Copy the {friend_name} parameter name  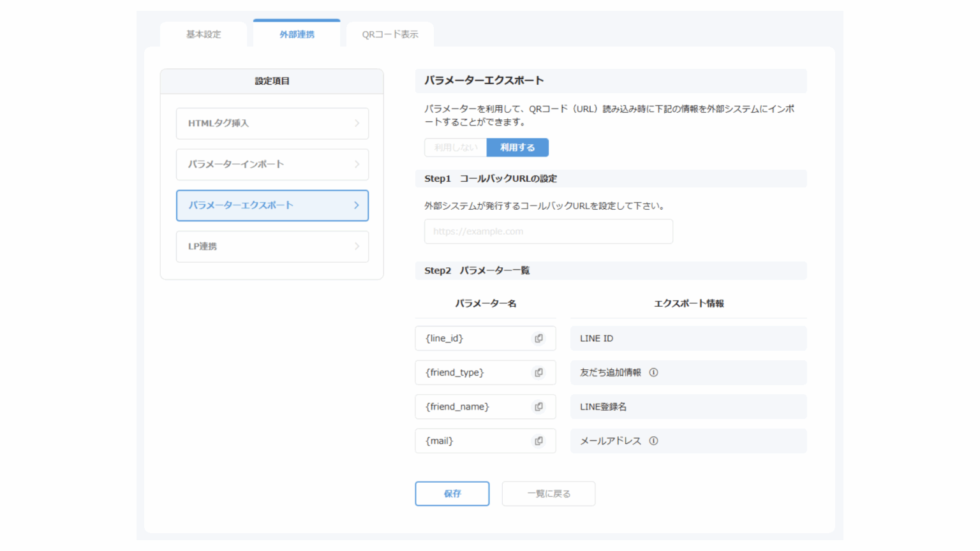tap(538, 407)
